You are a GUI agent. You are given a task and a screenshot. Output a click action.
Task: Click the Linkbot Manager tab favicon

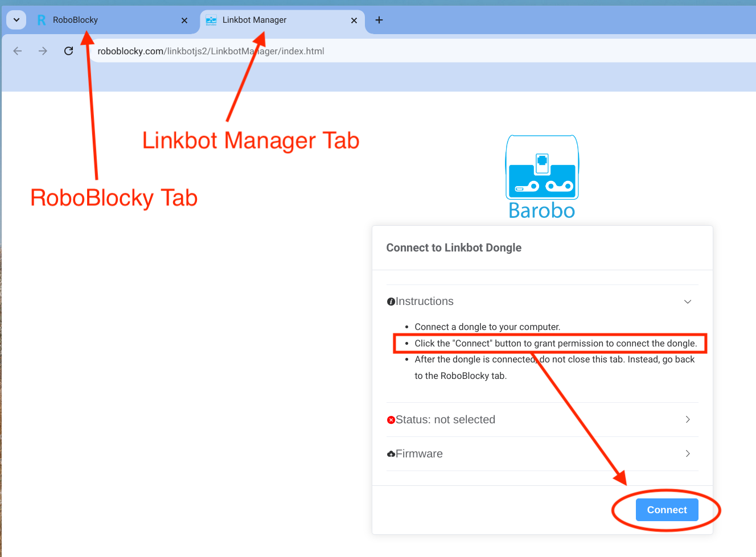(211, 20)
